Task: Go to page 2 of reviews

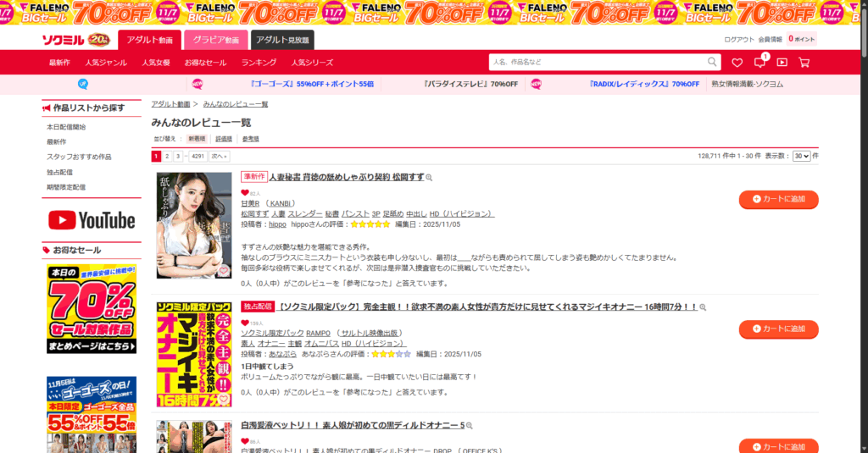Action: pyautogui.click(x=167, y=157)
